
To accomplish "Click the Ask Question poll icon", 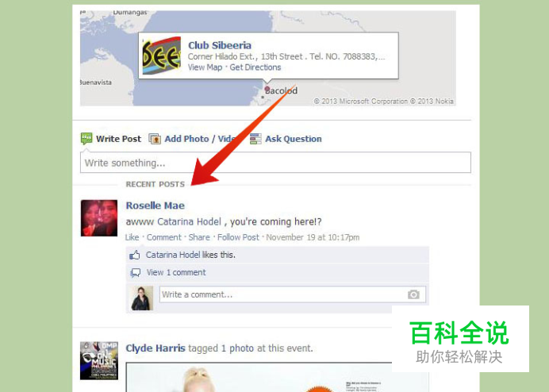I will point(255,139).
